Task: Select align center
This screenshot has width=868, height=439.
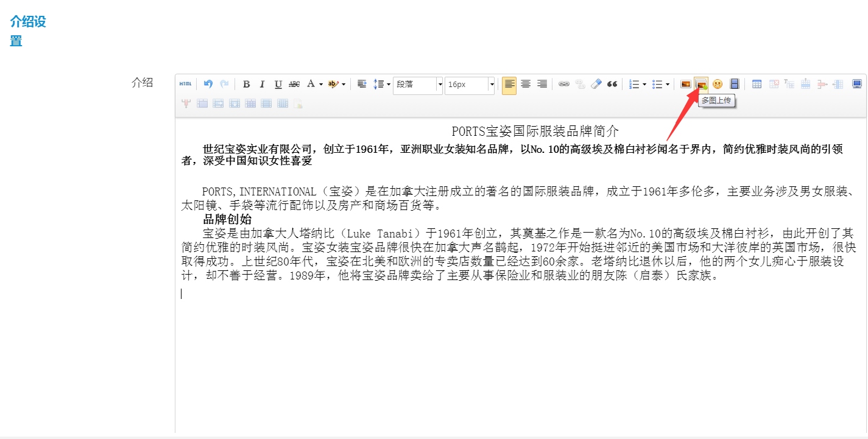Action: point(525,84)
